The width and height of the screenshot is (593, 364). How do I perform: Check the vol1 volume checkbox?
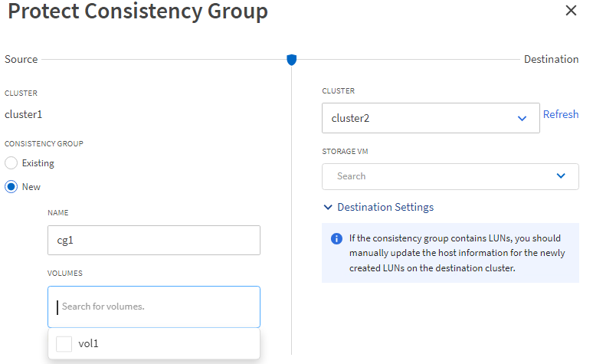(x=64, y=344)
